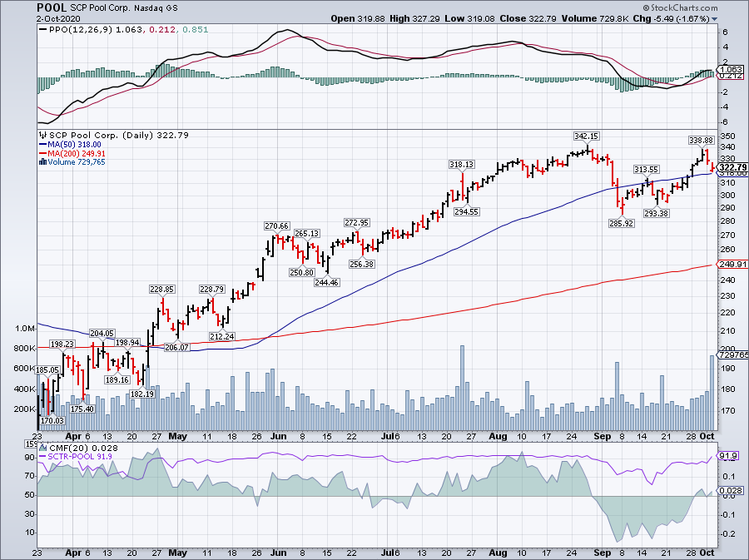This screenshot has width=749, height=560.
Task: Click the 'Volume 729.8K' header value
Action: (596, 19)
